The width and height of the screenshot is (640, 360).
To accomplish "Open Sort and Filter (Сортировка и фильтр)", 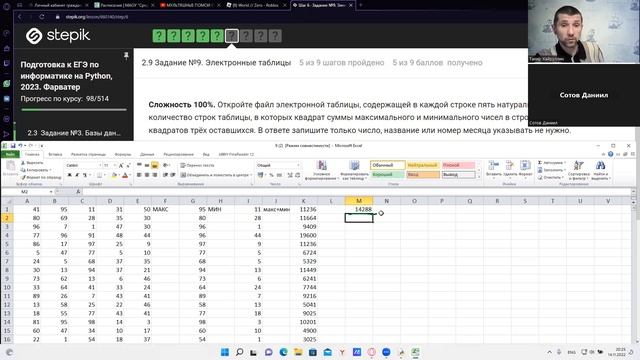I will (578, 171).
